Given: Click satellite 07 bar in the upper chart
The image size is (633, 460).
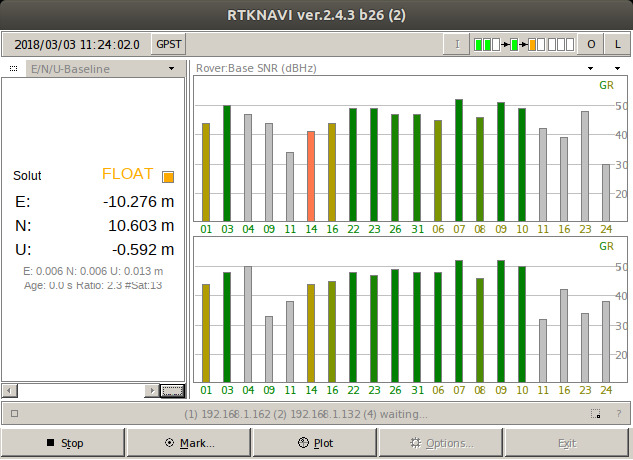Looking at the screenshot, I should tap(459, 160).
